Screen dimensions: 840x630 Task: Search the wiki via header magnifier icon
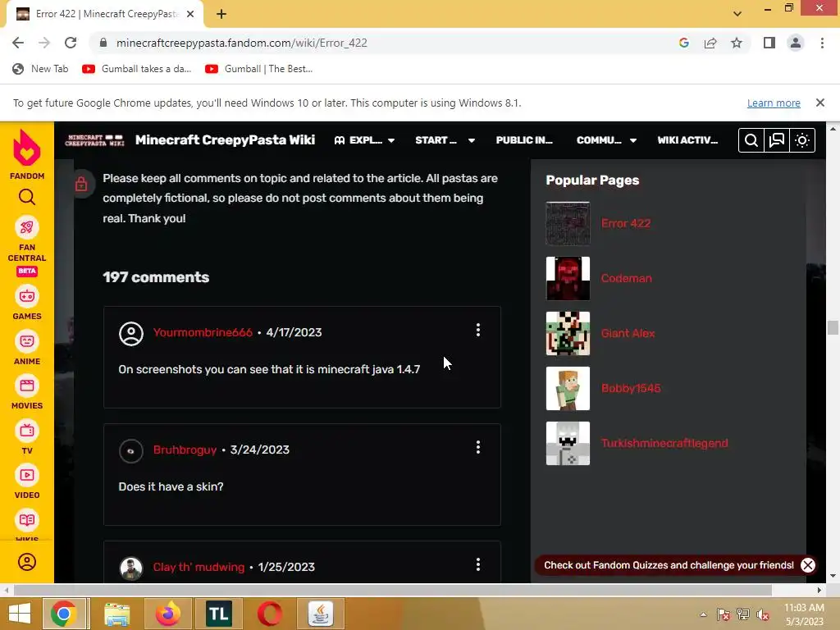pyautogui.click(x=751, y=140)
